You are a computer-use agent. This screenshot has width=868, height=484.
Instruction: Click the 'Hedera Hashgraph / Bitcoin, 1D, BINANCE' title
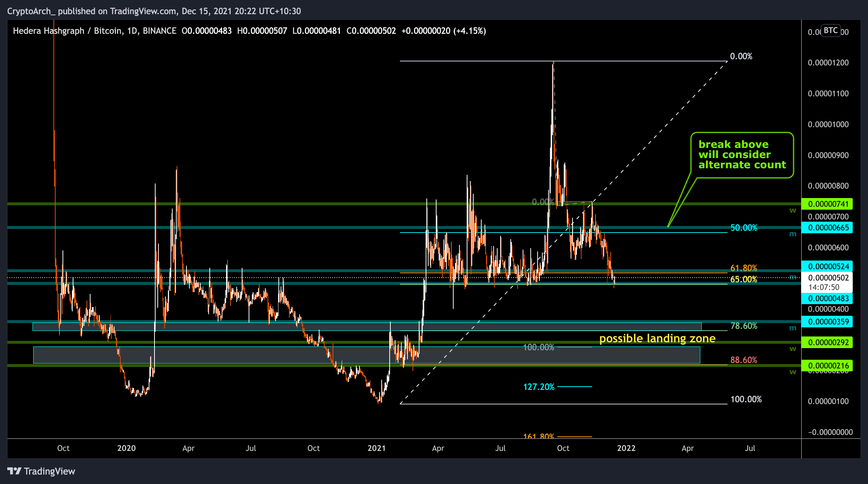point(95,31)
